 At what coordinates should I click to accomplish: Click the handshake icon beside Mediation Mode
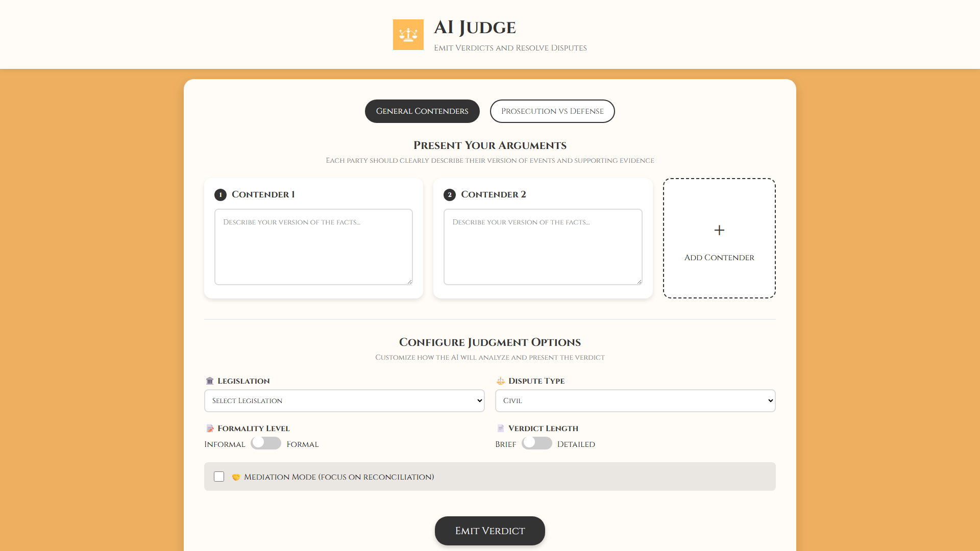point(236,477)
